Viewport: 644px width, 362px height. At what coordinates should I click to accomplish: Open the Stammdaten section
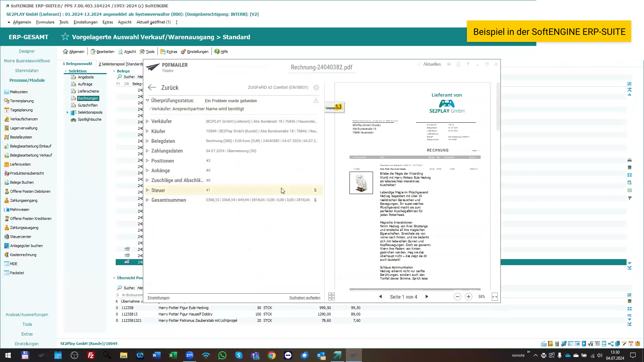[x=27, y=70]
